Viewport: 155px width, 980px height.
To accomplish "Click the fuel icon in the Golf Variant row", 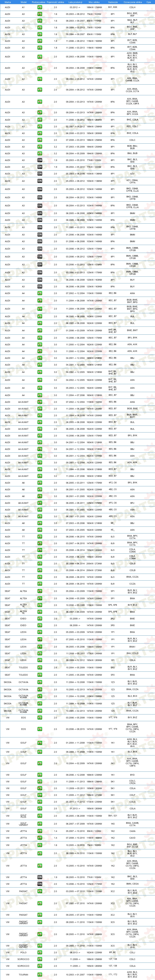I will tap(40, 824).
